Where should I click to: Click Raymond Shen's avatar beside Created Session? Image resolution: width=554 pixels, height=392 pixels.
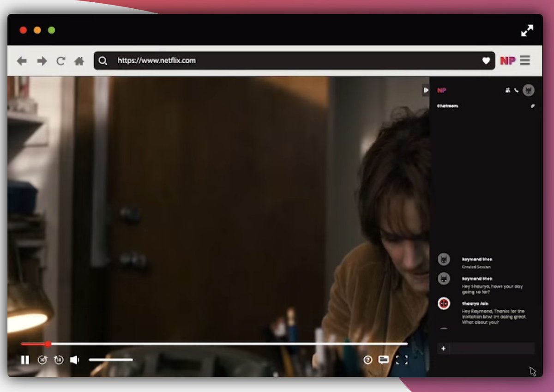point(444,259)
